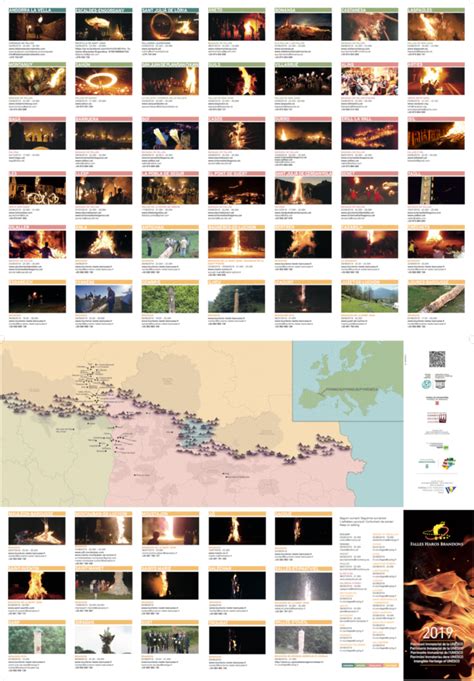Open the La Pobla de Segur thumbnail
Image resolution: width=474 pixels, height=681 pixels.
170,190
